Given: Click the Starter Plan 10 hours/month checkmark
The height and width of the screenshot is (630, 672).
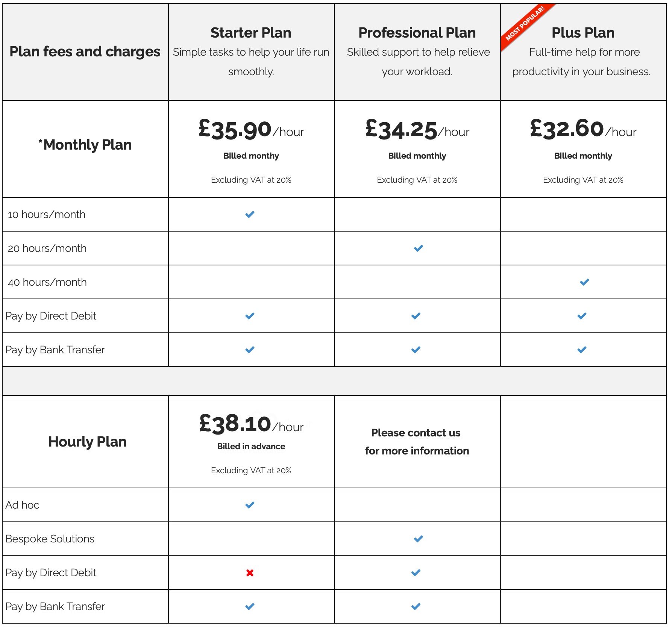Looking at the screenshot, I should click(x=250, y=214).
